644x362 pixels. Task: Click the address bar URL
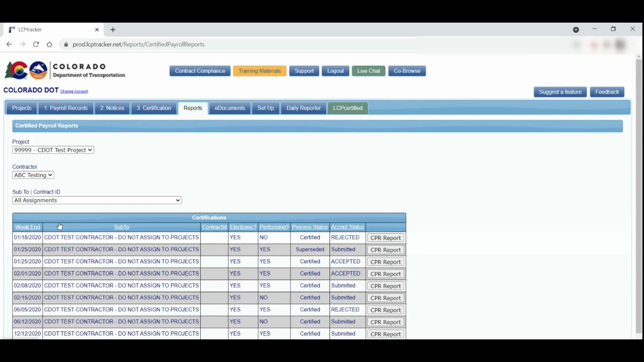click(x=138, y=44)
